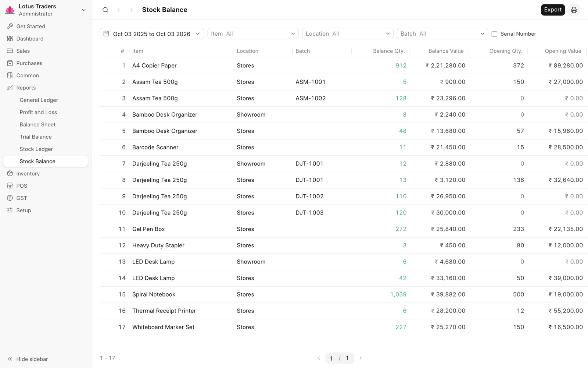588x368 pixels.
Task: Click the Reports chart icon
Action: pos(10,88)
